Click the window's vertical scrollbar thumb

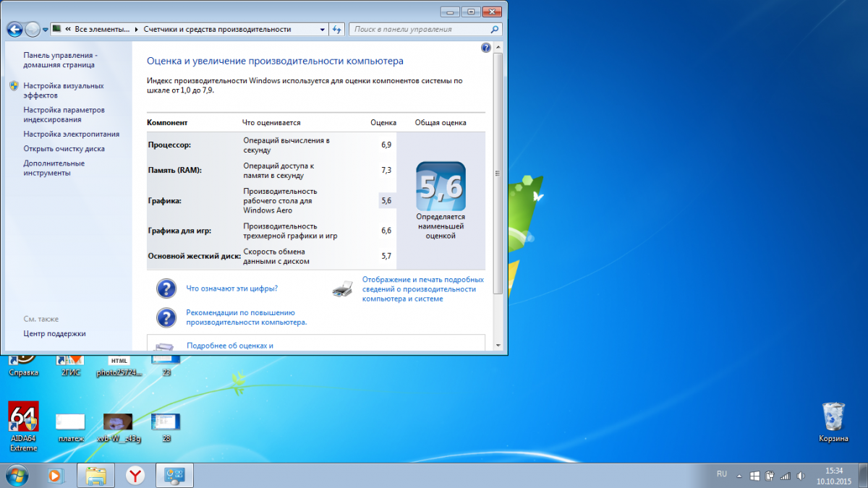coord(498,173)
